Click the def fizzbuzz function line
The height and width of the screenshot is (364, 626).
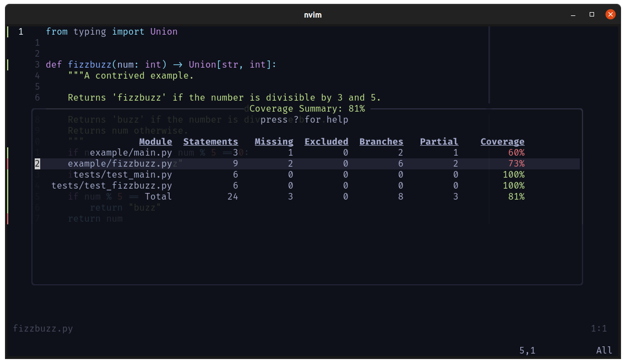point(161,64)
